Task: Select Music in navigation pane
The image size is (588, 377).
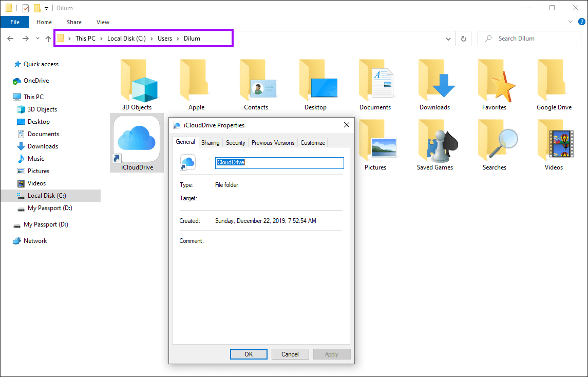Action: [35, 159]
